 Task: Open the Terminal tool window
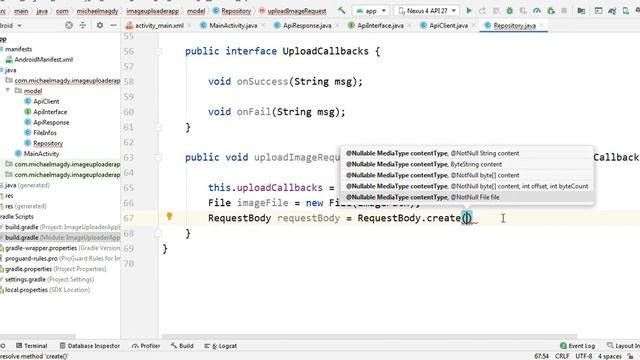click(31, 346)
